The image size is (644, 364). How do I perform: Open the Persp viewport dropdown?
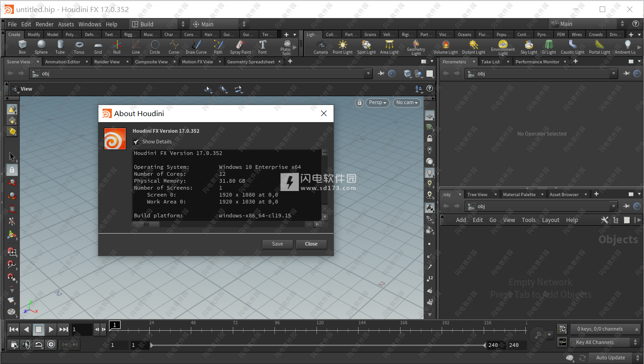[x=378, y=103]
